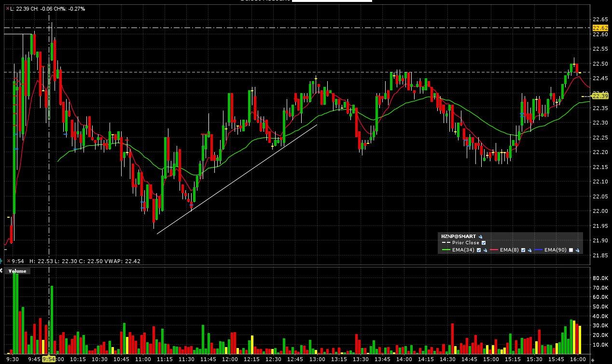
Task: Click red EMA(8) legend line sample
Action: [494, 250]
